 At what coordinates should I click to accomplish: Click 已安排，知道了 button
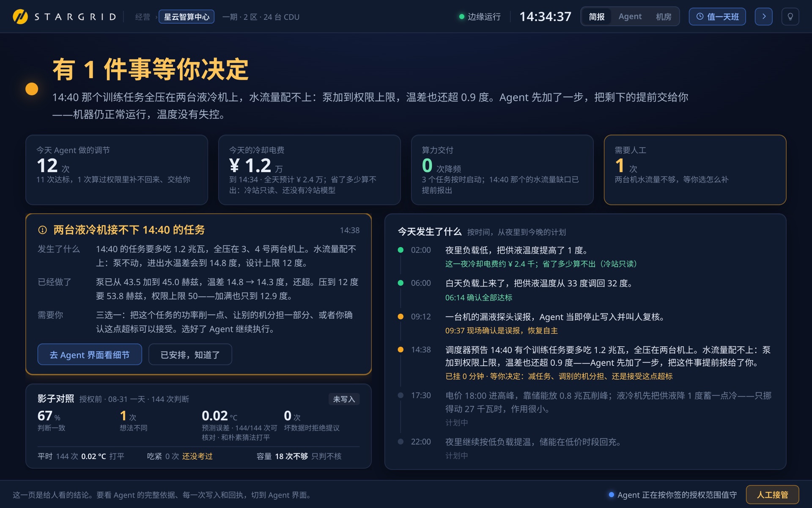click(x=190, y=354)
